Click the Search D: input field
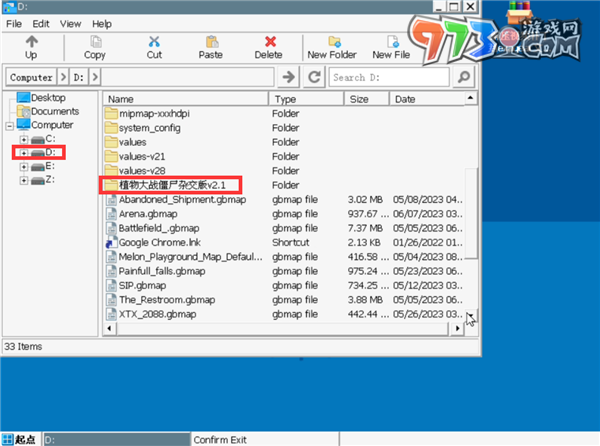Image resolution: width=600 pixels, height=446 pixels. [390, 77]
